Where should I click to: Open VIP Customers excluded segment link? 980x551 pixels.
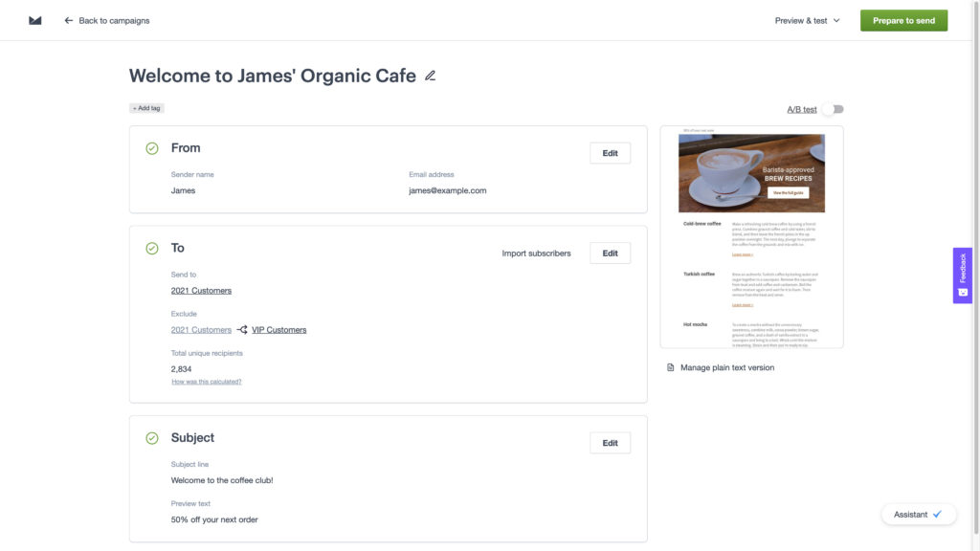[x=278, y=330]
